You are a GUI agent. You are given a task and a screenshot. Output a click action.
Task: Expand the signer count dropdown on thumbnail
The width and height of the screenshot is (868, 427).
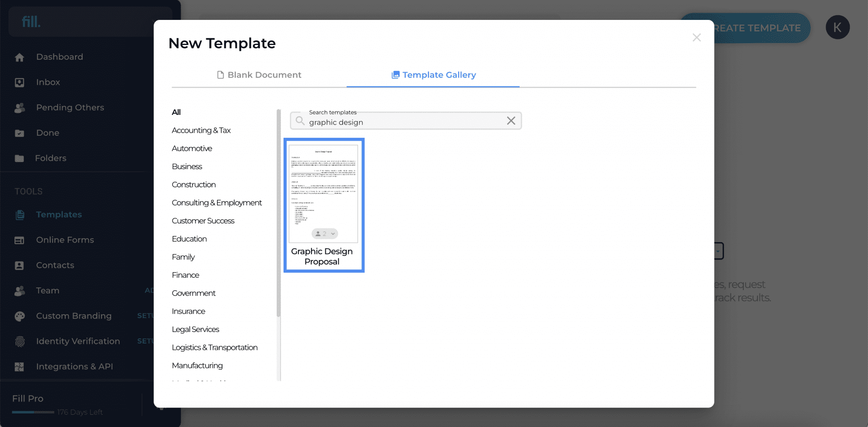click(325, 234)
